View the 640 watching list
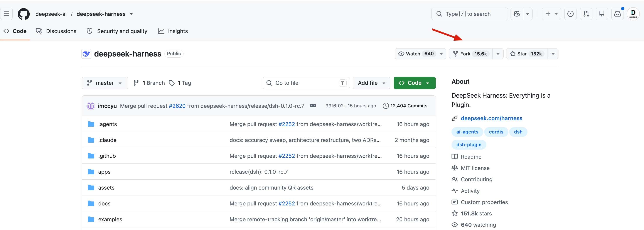 (x=478, y=225)
